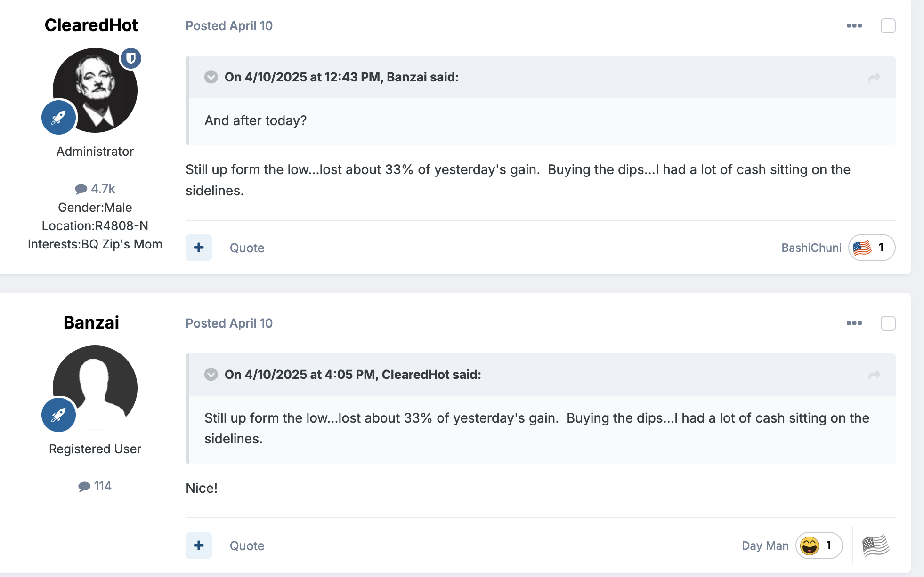React with the faded flag icon on Banzai's post
The width and height of the screenshot is (924, 577).
(875, 545)
